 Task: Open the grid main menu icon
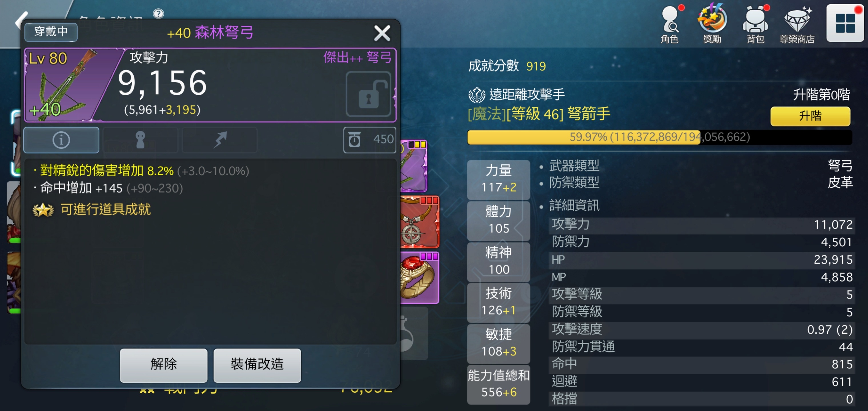(x=845, y=23)
